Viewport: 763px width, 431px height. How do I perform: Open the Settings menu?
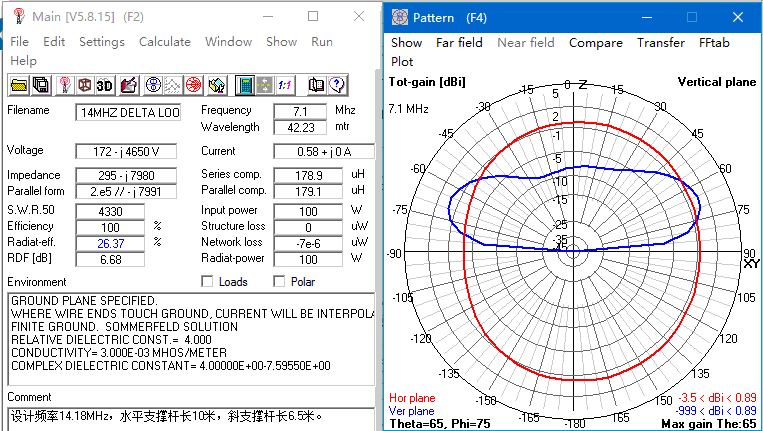[x=102, y=42]
